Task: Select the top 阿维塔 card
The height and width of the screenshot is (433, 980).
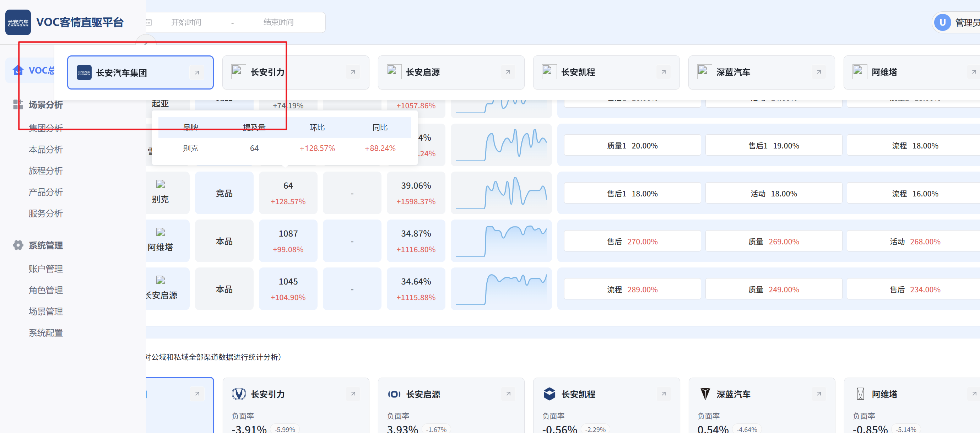Action: tap(911, 72)
